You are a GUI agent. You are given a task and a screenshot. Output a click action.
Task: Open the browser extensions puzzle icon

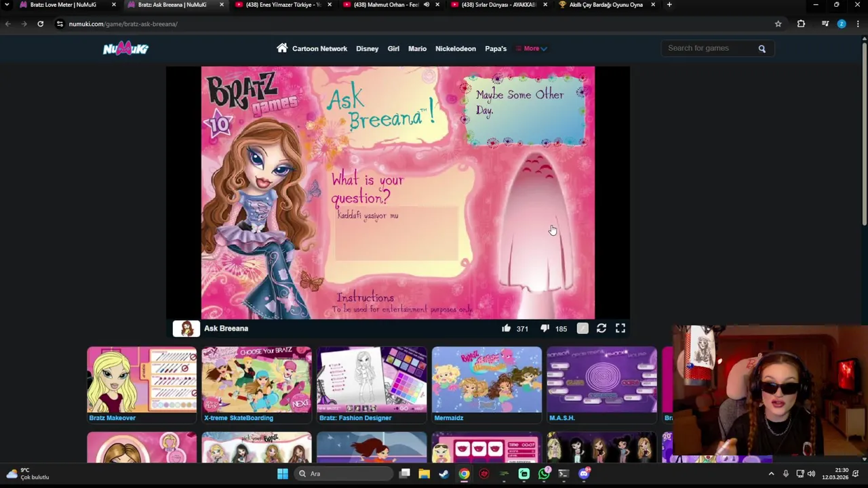[801, 24]
